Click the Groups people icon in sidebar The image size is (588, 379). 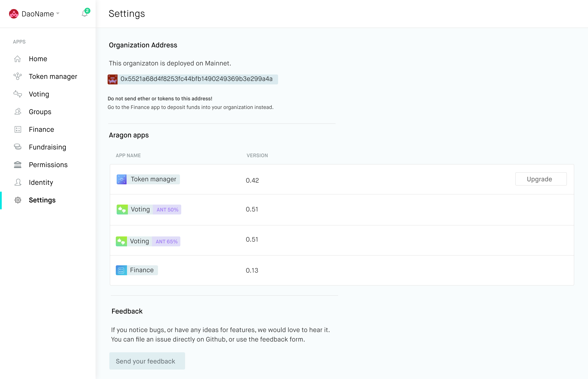point(17,112)
